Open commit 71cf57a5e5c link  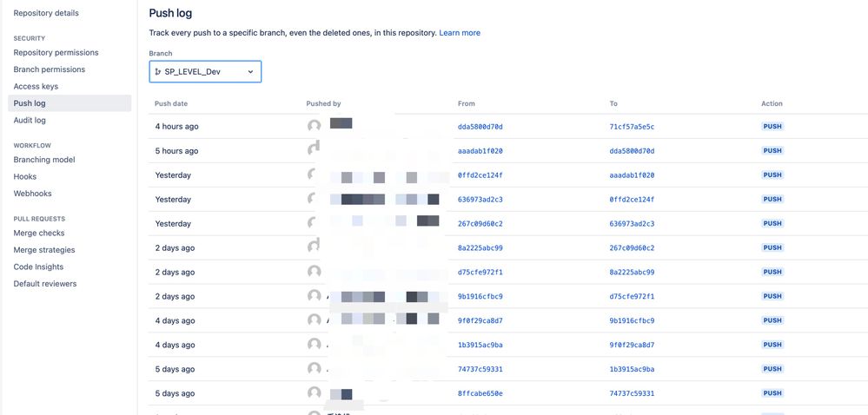632,127
